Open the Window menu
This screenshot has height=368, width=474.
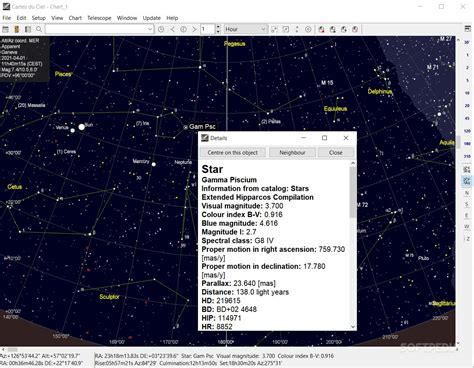pyautogui.click(x=127, y=18)
